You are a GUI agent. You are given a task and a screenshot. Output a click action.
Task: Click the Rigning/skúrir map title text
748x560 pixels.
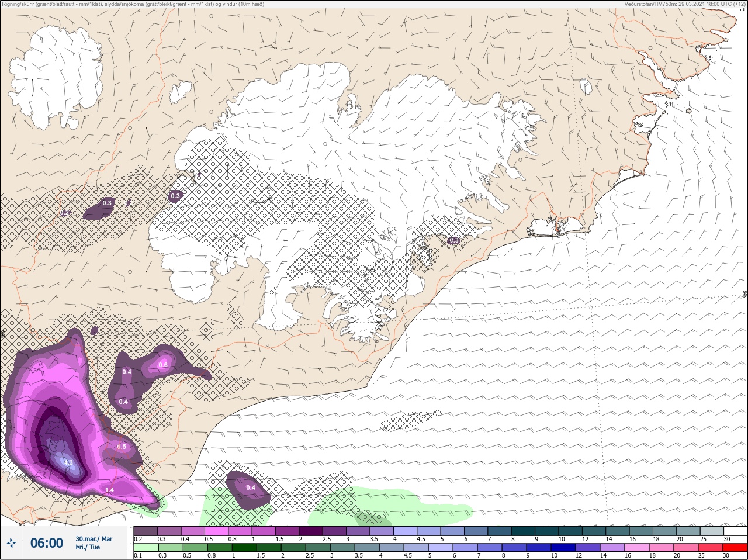pos(133,4)
